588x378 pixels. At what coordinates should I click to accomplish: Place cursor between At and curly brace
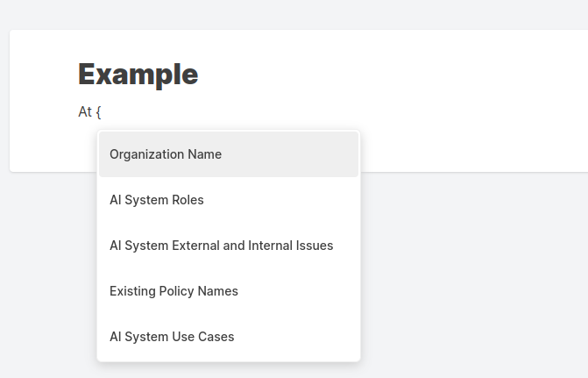(94, 112)
